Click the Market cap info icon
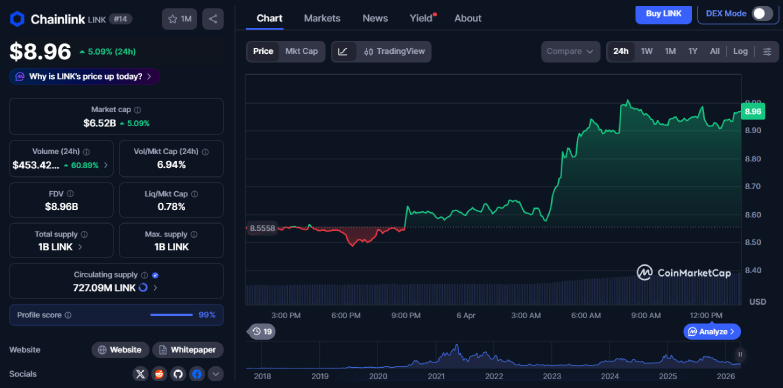783x388 pixels. click(x=138, y=109)
